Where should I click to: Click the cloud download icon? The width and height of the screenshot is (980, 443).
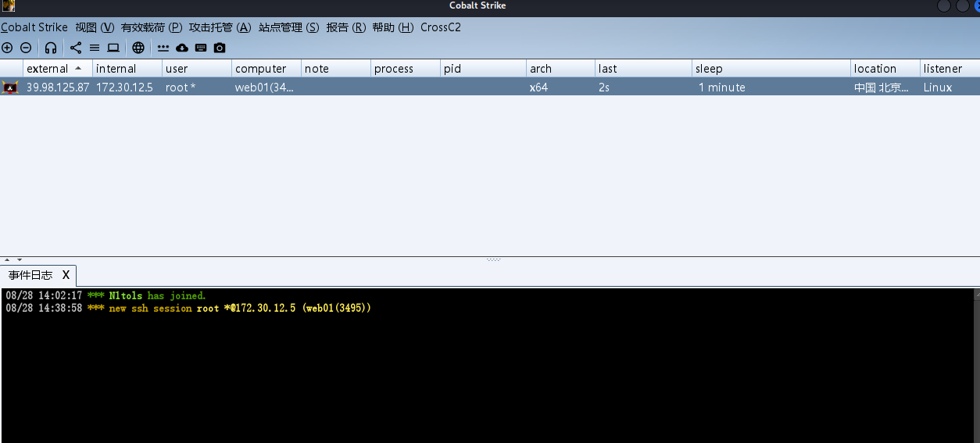click(x=182, y=48)
